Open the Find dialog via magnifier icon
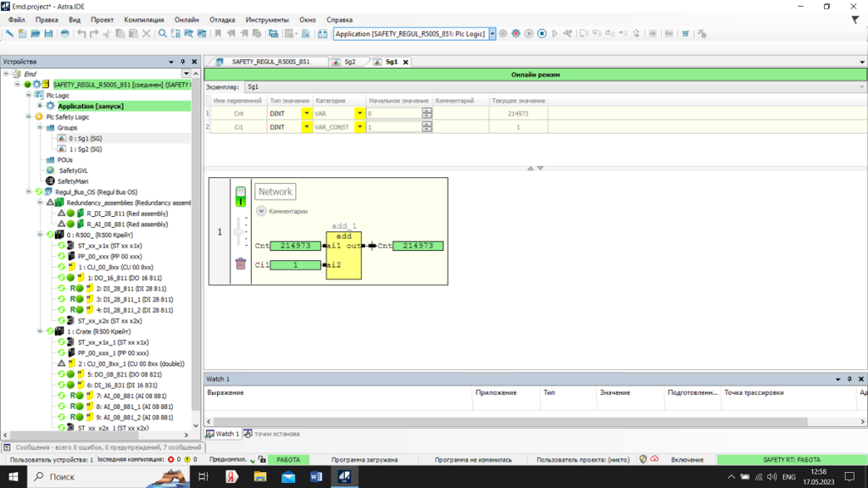Screen dimensions: 868x488 click(164, 34)
